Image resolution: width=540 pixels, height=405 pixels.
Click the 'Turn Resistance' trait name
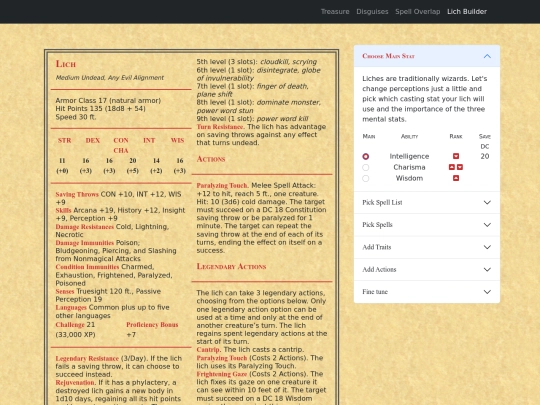point(220,127)
